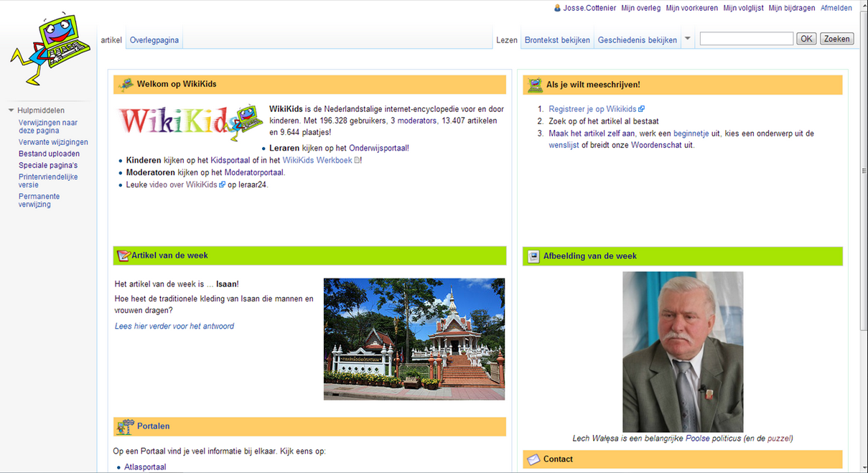The image size is (868, 473).
Task: Click Bestand uploaden in sidebar
Action: (x=49, y=154)
